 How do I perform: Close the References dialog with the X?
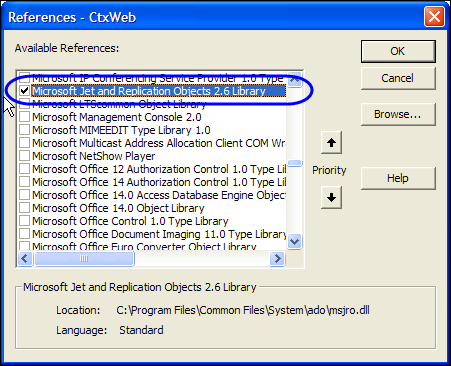434,17
